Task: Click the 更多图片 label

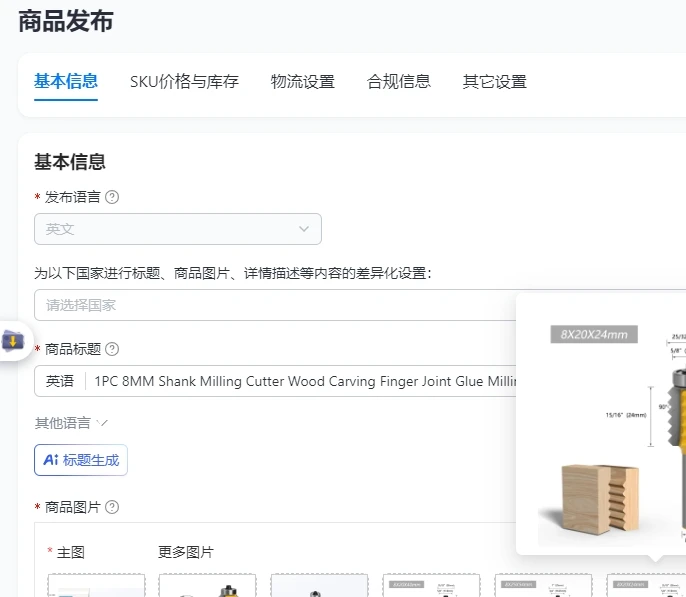Action: [x=186, y=552]
